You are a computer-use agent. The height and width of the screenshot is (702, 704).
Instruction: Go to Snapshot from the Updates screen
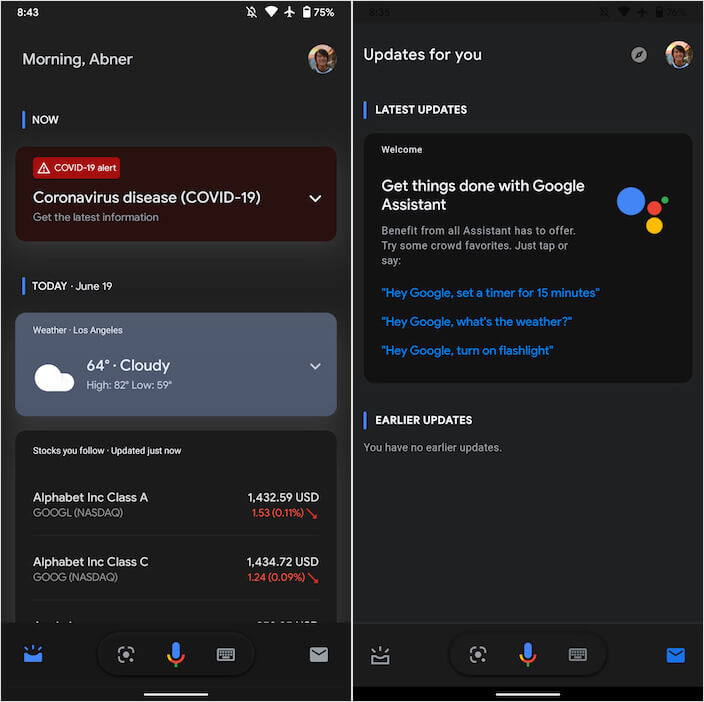pos(380,655)
